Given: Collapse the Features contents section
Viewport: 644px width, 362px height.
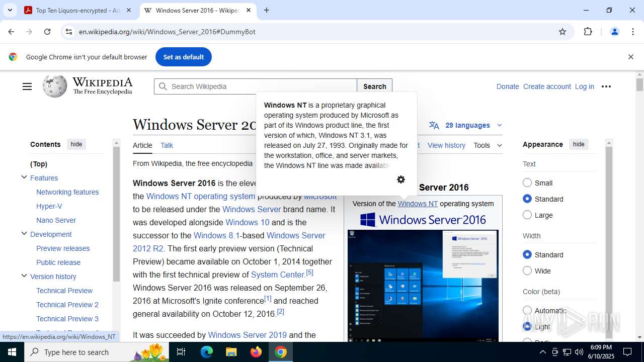Looking at the screenshot, I should (24, 177).
